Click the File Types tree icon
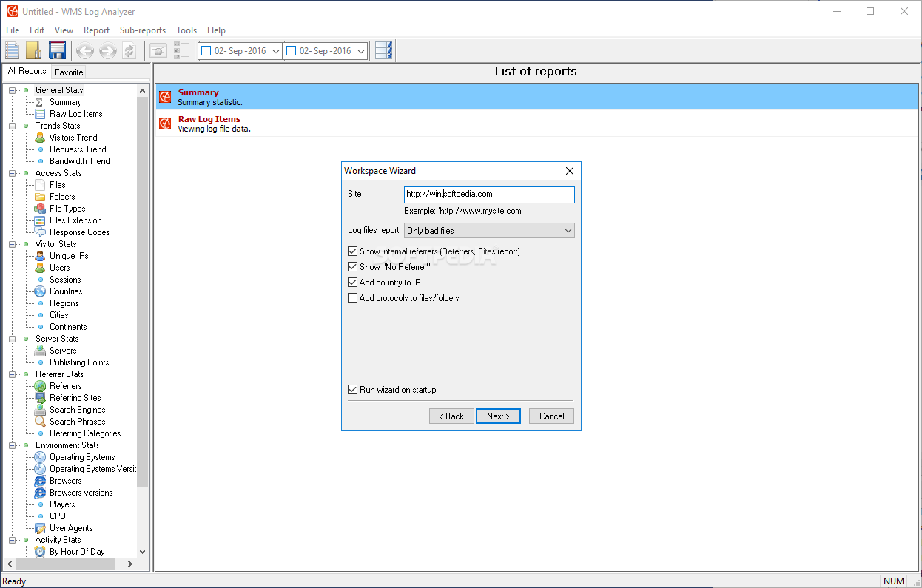This screenshot has width=922, height=588. click(40, 209)
